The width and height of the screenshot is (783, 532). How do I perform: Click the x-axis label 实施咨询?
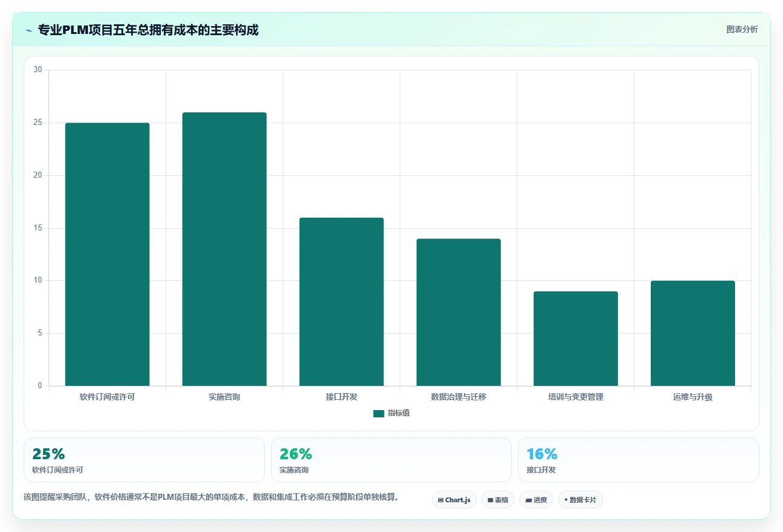224,397
